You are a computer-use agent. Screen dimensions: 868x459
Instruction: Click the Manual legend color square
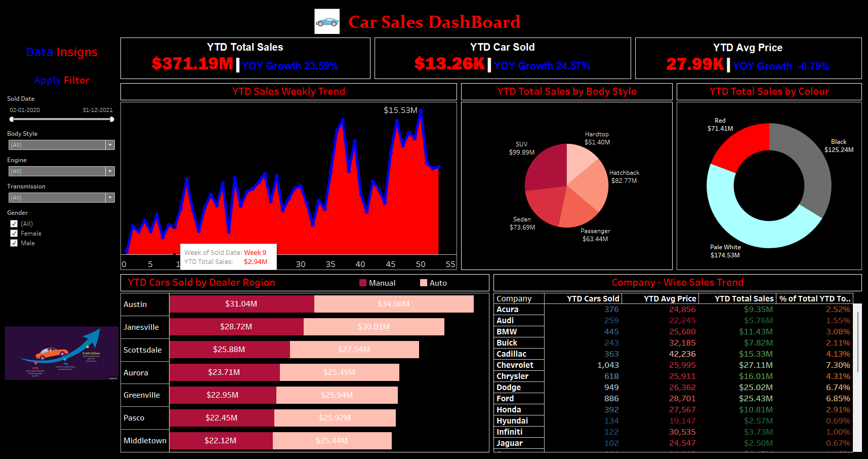point(363,283)
